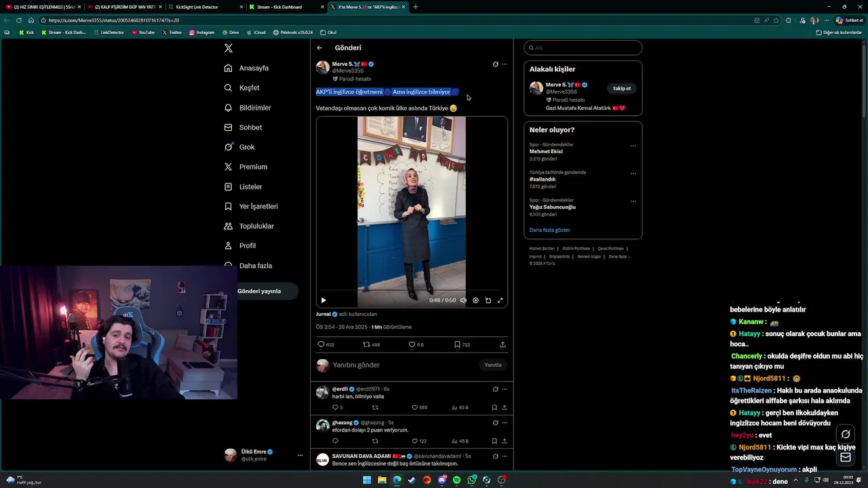Image resolution: width=868 pixels, height=488 pixels.
Task: Open Listeler from the sidebar
Action: pos(243,186)
